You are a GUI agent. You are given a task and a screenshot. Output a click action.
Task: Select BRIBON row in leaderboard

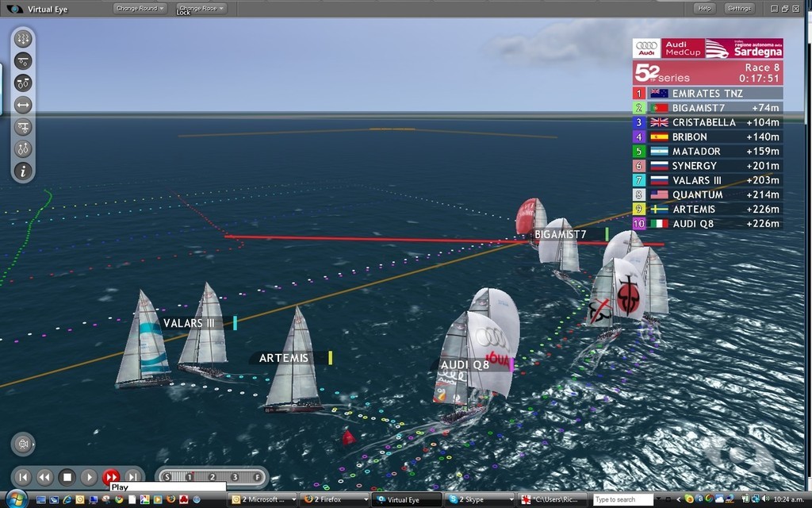click(x=707, y=137)
